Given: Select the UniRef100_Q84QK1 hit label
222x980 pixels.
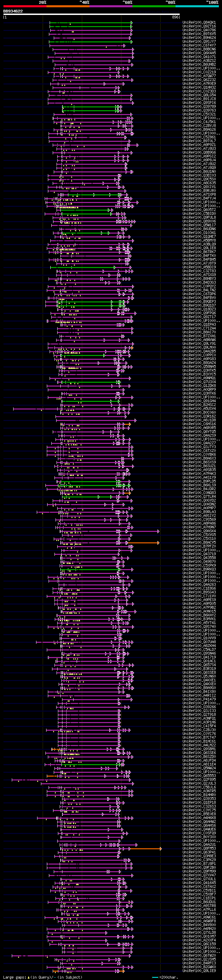Looking at the screenshot, I should click(x=199, y=23).
